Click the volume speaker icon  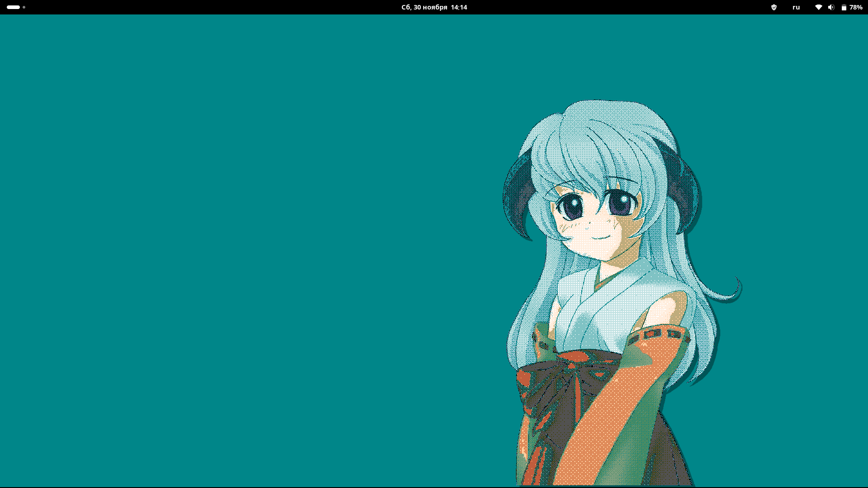point(831,7)
